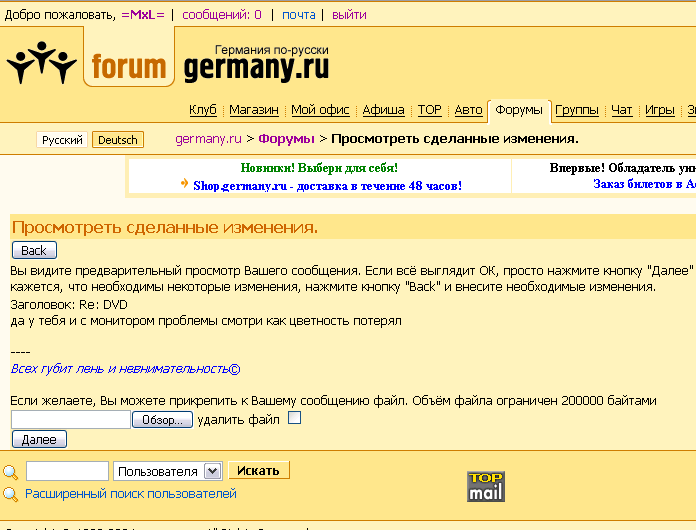This screenshot has height=530, width=696.
Task: Click the 'выйти' logout link
Action: click(x=348, y=15)
